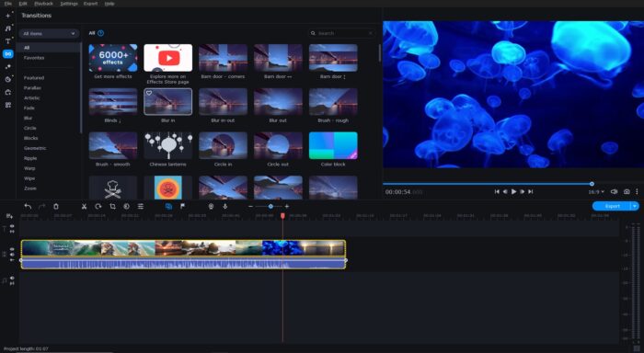Image resolution: width=644 pixels, height=353 pixels.
Task: Step back one frame
Action: tap(505, 192)
